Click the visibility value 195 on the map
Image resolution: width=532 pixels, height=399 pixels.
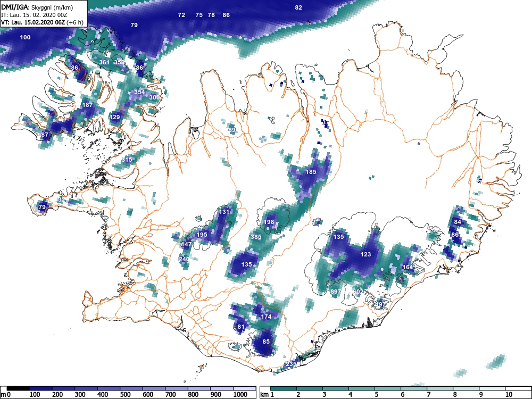click(202, 235)
